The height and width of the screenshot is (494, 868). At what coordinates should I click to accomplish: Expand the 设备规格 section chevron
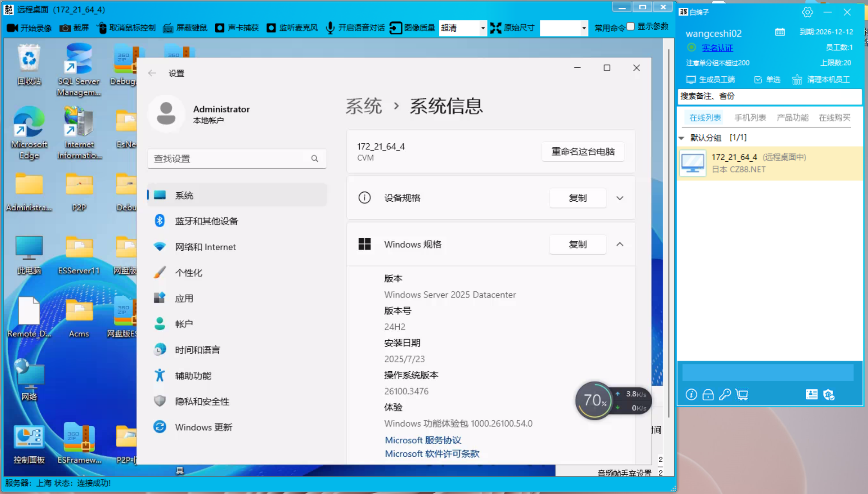(620, 198)
